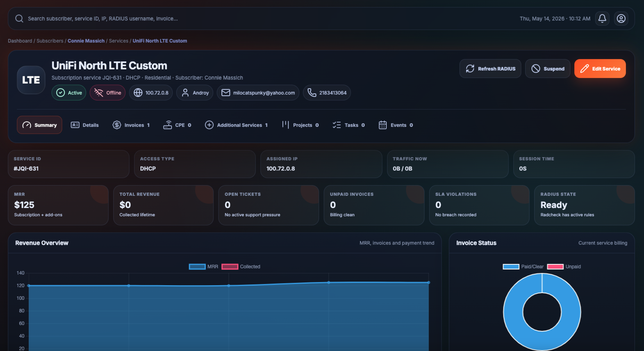
Task: Toggle the Unpaid legend item
Action: click(564, 267)
